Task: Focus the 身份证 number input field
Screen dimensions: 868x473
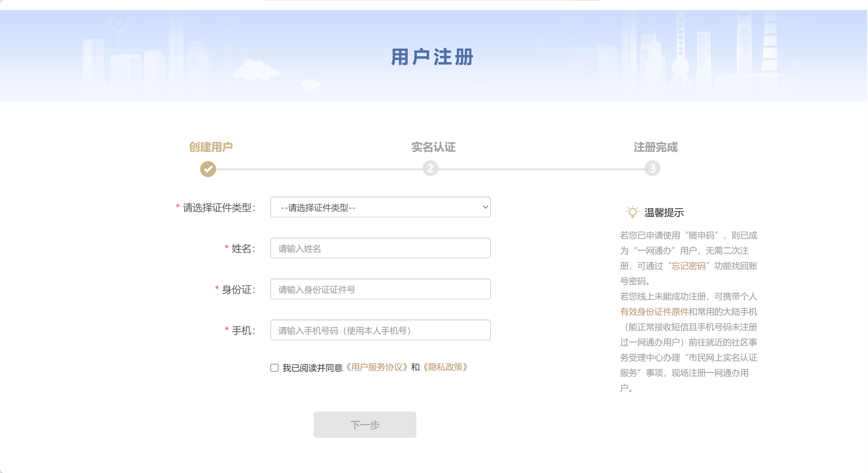Action: click(380, 289)
